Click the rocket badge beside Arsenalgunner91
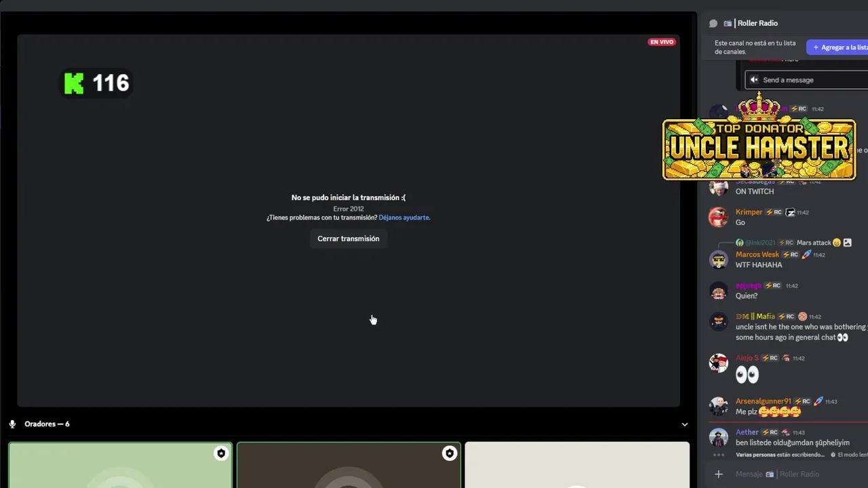Viewport: 868px width, 488px height. pyautogui.click(x=818, y=401)
